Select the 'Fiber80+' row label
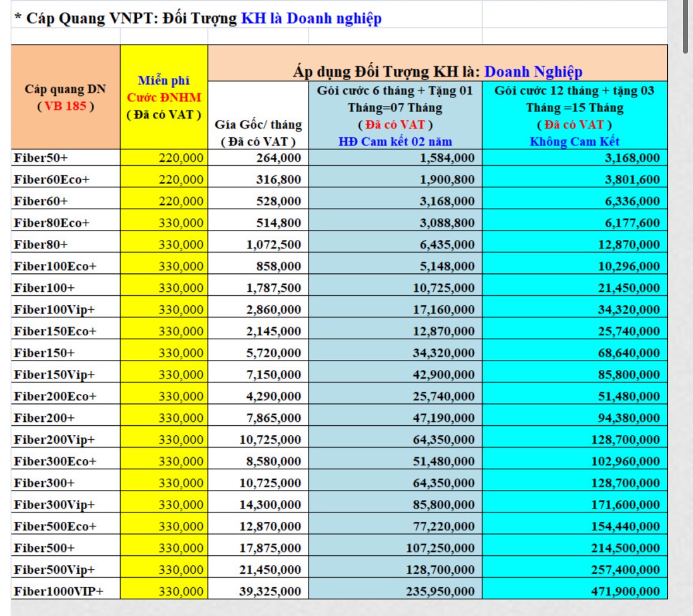 [x=41, y=245]
